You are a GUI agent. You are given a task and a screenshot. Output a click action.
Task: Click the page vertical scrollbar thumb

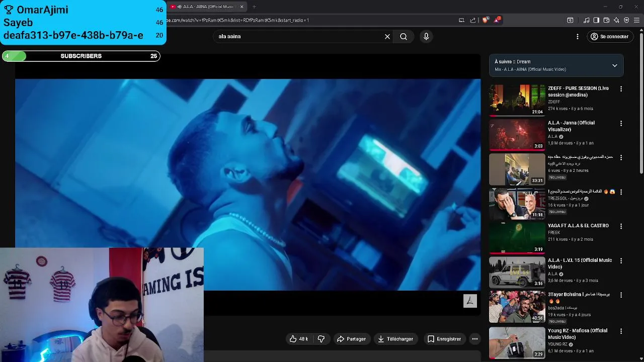(x=641, y=103)
